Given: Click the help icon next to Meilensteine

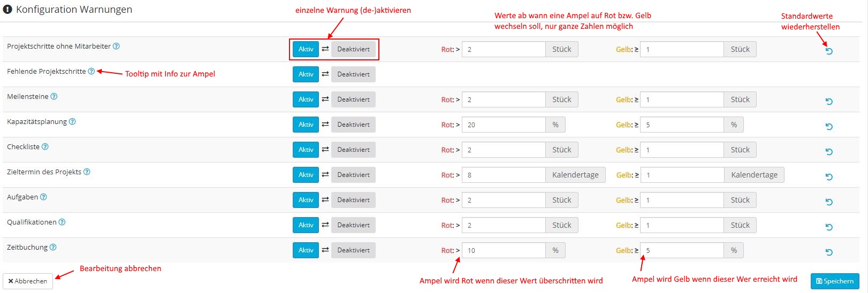Looking at the screenshot, I should [54, 97].
